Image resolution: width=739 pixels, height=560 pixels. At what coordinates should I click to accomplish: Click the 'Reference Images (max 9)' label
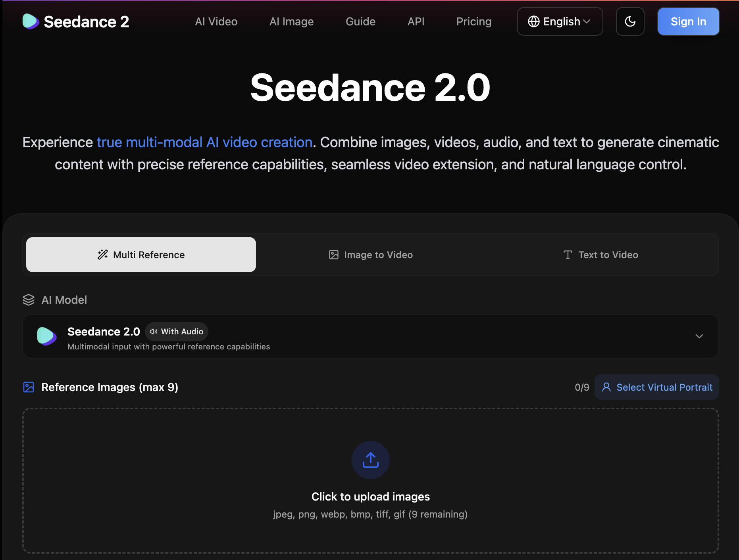point(110,387)
